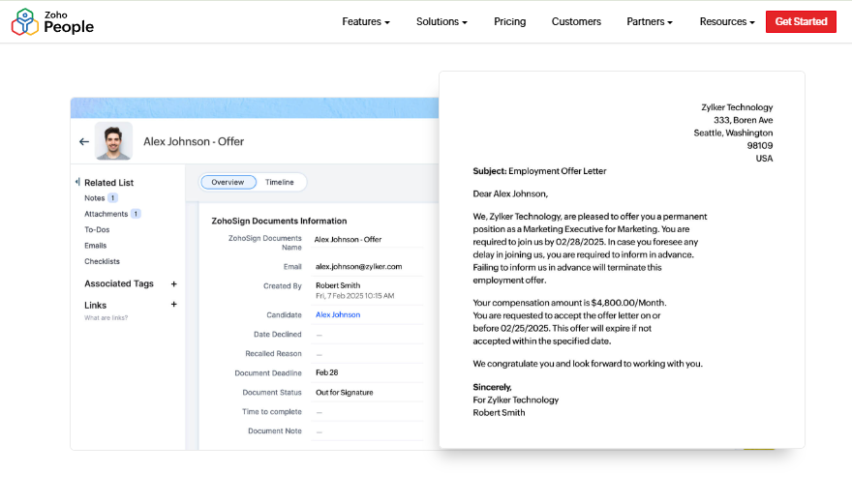Click 'Dear Alex Johnson,' in the letter

[510, 193]
